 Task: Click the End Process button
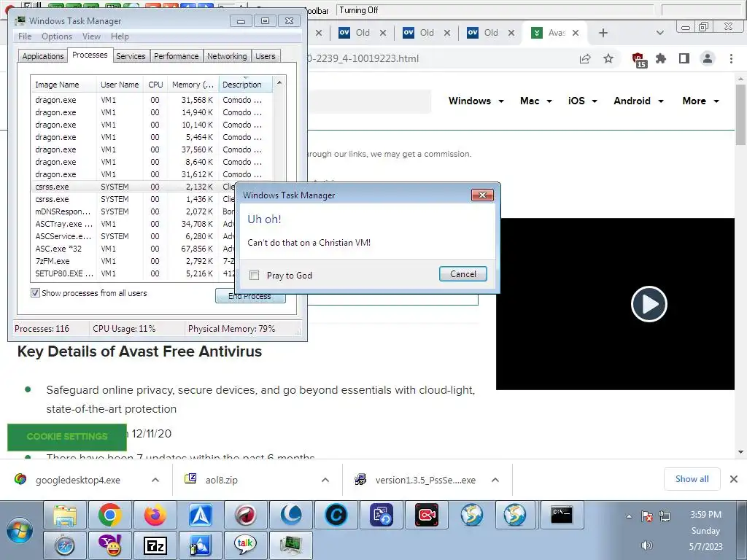250,296
